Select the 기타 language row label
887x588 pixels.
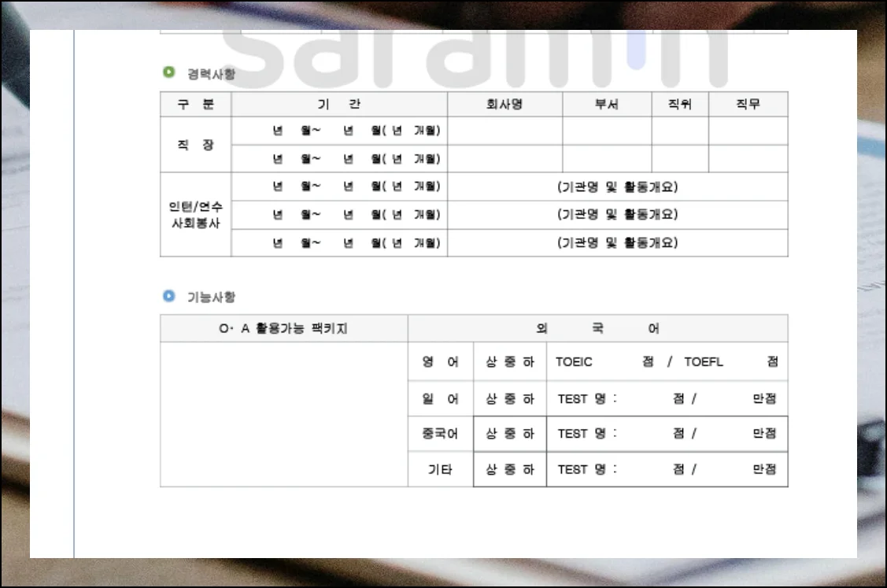(440, 469)
